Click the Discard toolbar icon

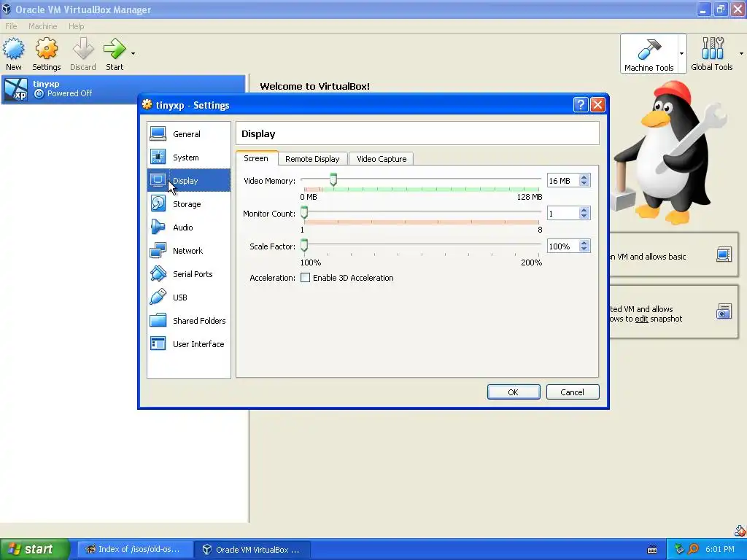tap(83, 49)
